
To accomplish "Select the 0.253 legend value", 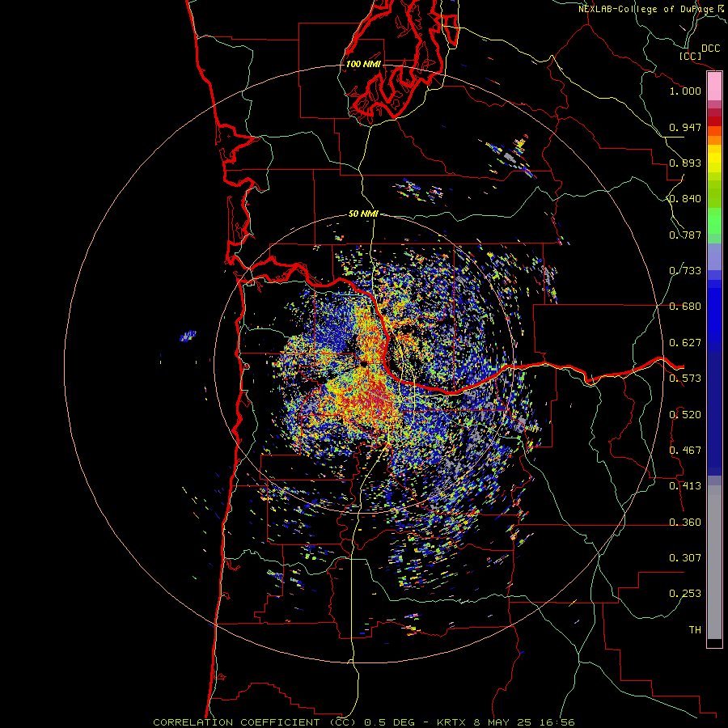I will (685, 594).
